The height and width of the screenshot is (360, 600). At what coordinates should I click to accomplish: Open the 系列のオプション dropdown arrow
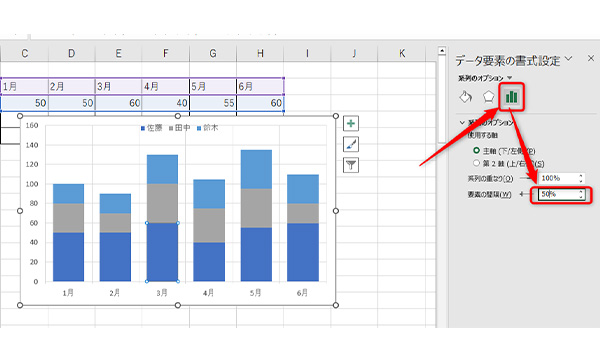[509, 78]
